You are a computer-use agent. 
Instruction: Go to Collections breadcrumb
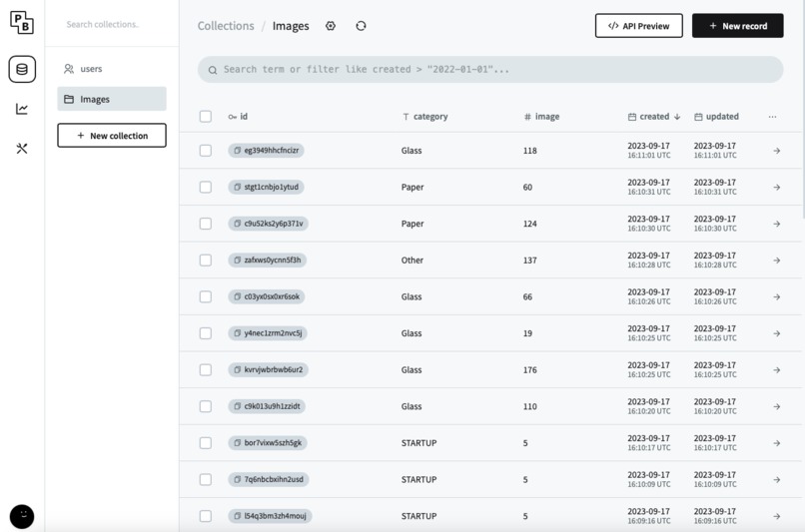click(226, 26)
